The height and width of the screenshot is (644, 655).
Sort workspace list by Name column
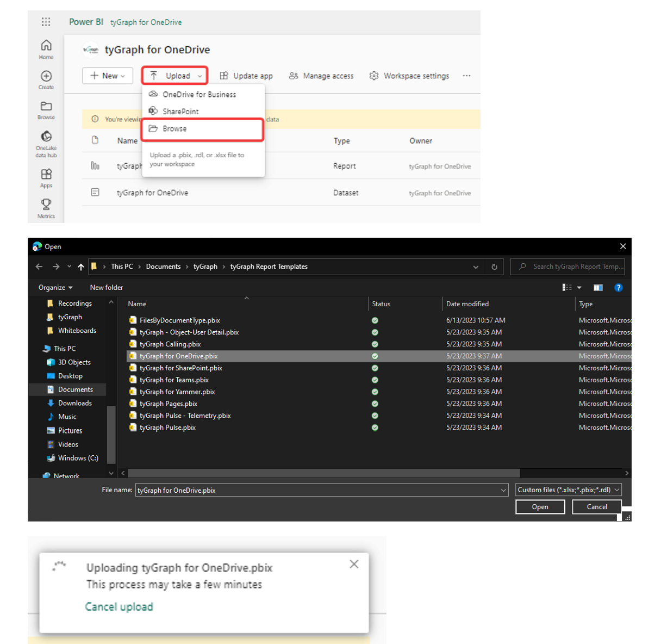127,141
